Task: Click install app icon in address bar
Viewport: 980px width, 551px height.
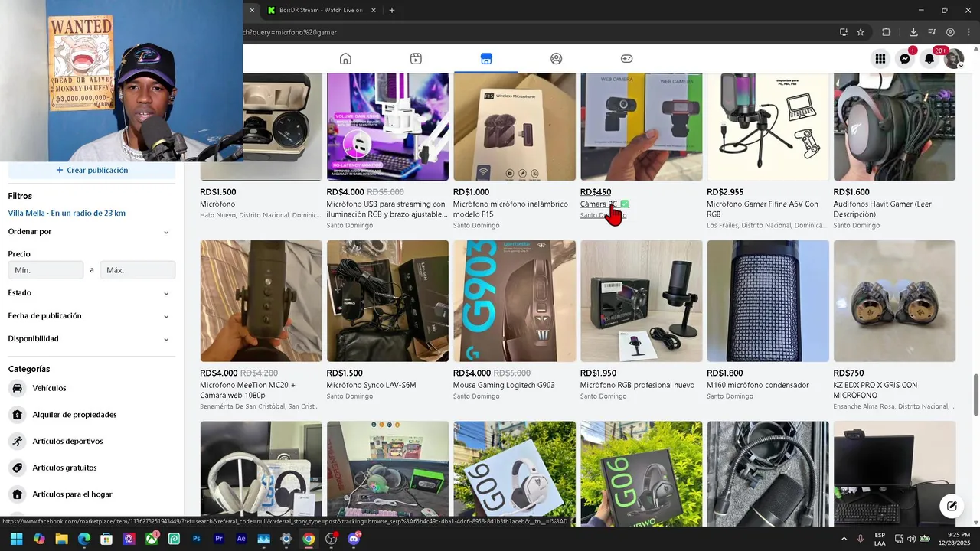Action: point(844,32)
